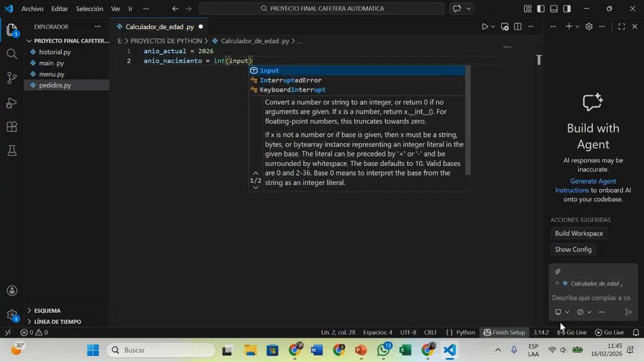Attach context with paperclip icon
This screenshot has width=644, height=362.
click(558, 271)
